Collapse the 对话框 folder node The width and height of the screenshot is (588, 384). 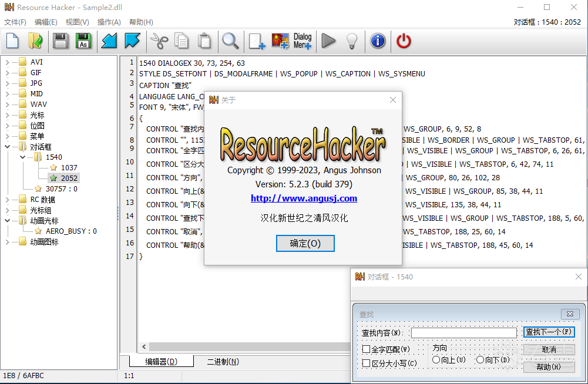coord(8,147)
